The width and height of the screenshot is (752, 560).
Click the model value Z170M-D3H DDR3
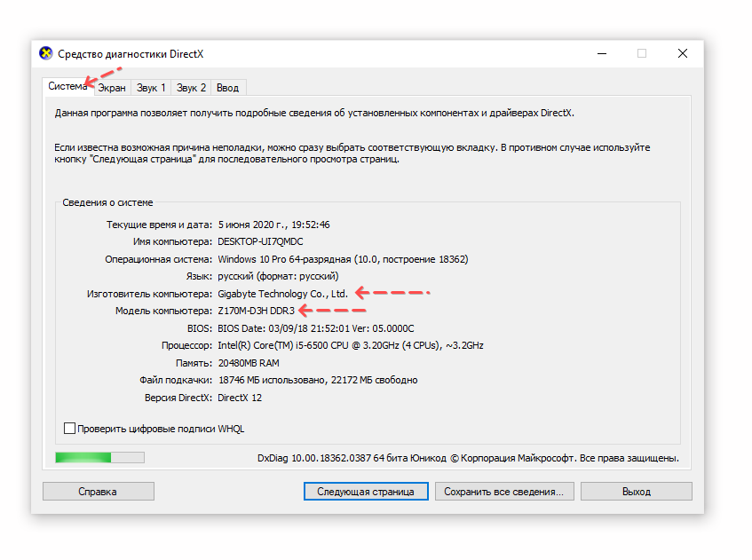256,311
